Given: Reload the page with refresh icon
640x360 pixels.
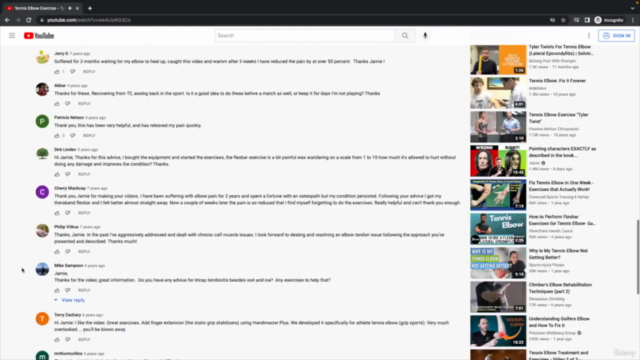Looking at the screenshot, I should tap(29, 20).
